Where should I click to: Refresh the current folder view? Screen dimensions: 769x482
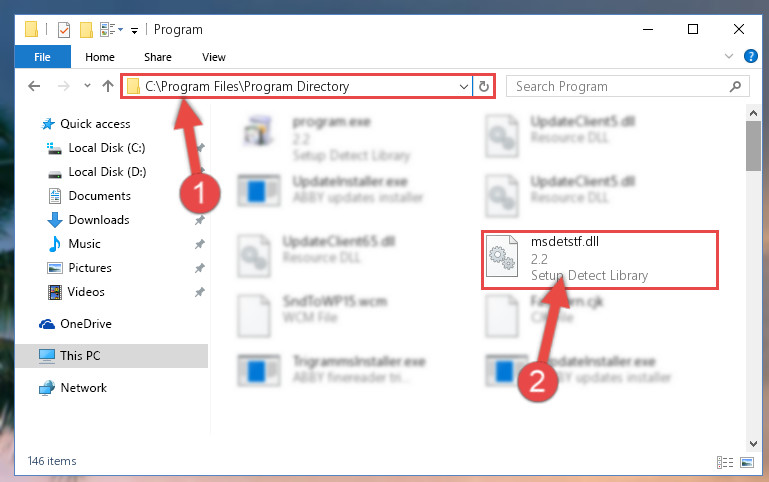coord(484,87)
